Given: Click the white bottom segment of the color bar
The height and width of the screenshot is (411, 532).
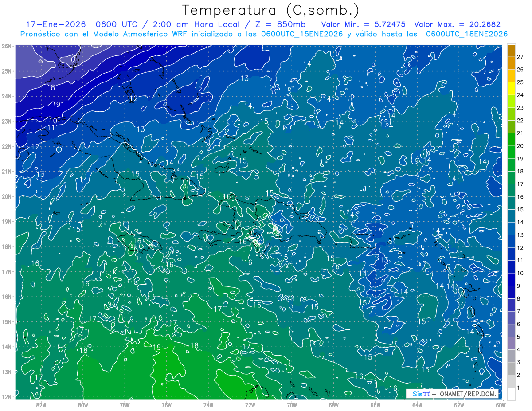Looking at the screenshot, I should point(512,394).
